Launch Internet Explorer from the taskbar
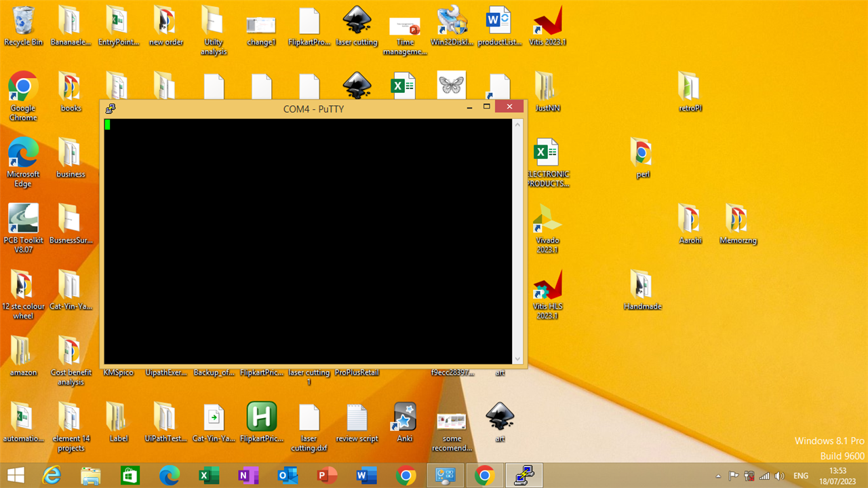The width and height of the screenshot is (868, 488). (x=52, y=476)
